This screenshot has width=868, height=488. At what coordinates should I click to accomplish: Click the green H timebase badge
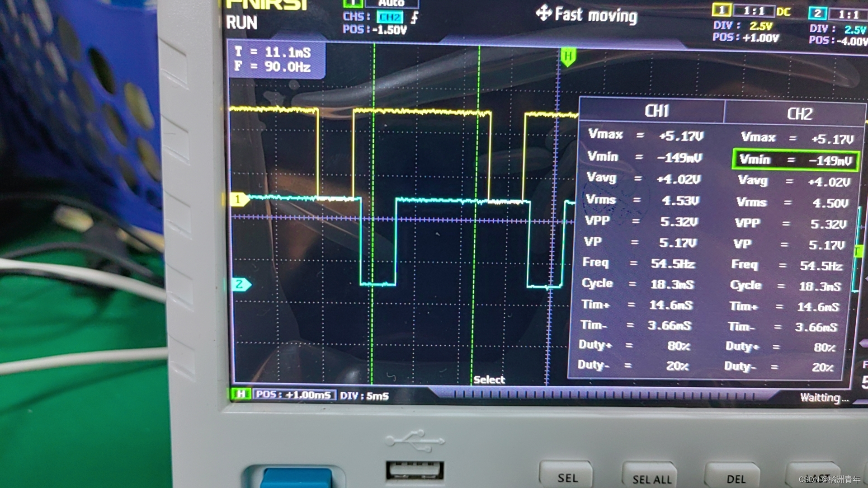(241, 394)
